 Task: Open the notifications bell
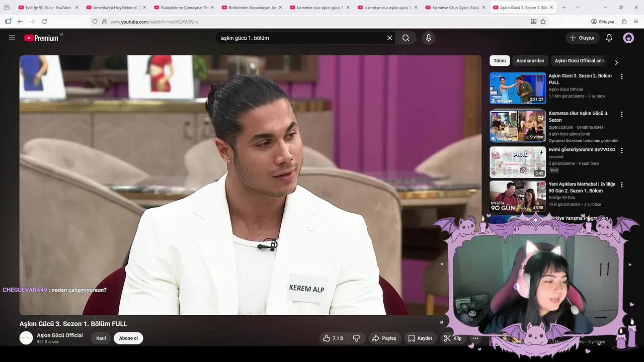click(609, 38)
